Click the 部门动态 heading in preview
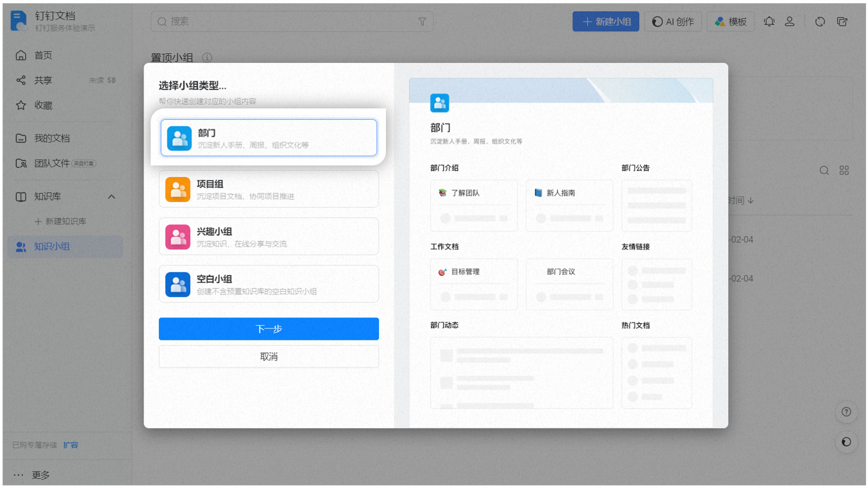 click(x=444, y=326)
